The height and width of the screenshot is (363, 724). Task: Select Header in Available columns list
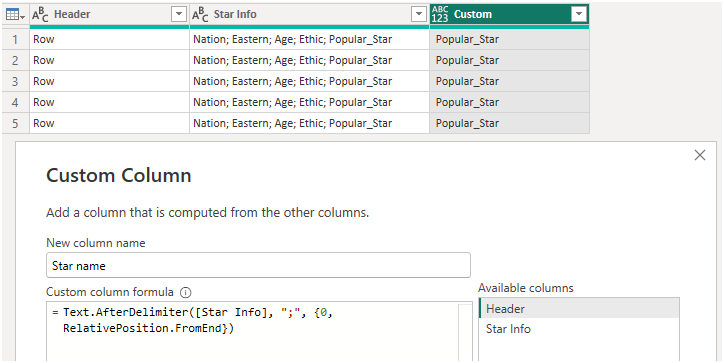579,309
